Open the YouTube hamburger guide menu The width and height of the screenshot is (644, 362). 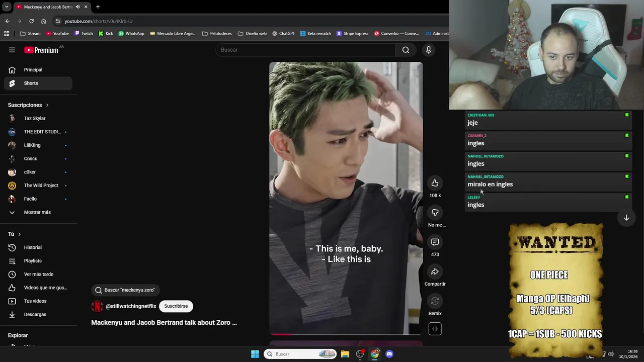[12, 50]
